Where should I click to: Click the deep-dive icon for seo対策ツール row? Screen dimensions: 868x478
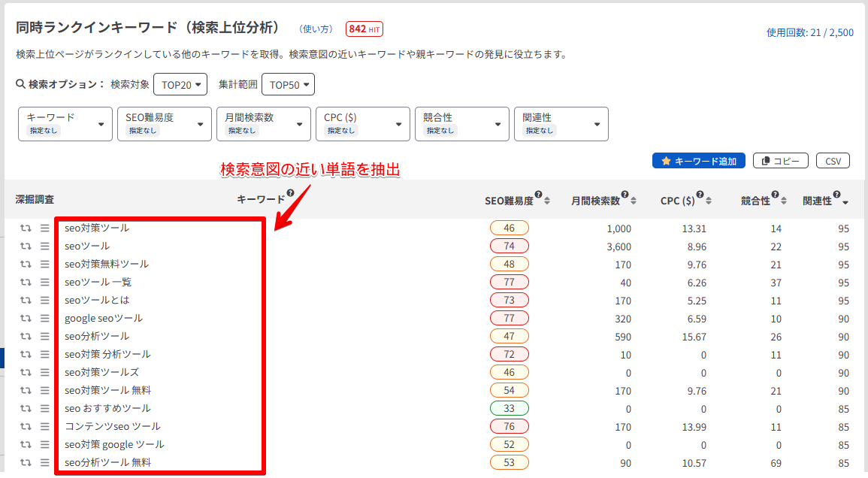26,228
